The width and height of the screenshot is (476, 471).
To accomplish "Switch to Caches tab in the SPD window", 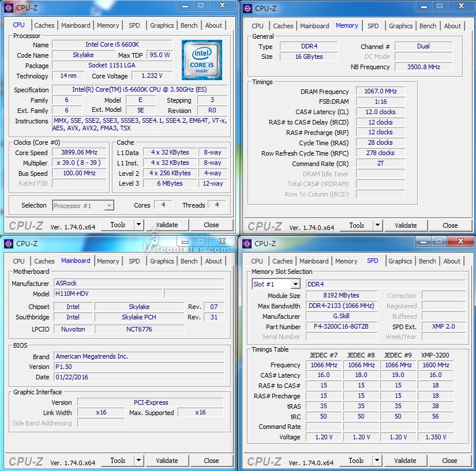I will 282,261.
